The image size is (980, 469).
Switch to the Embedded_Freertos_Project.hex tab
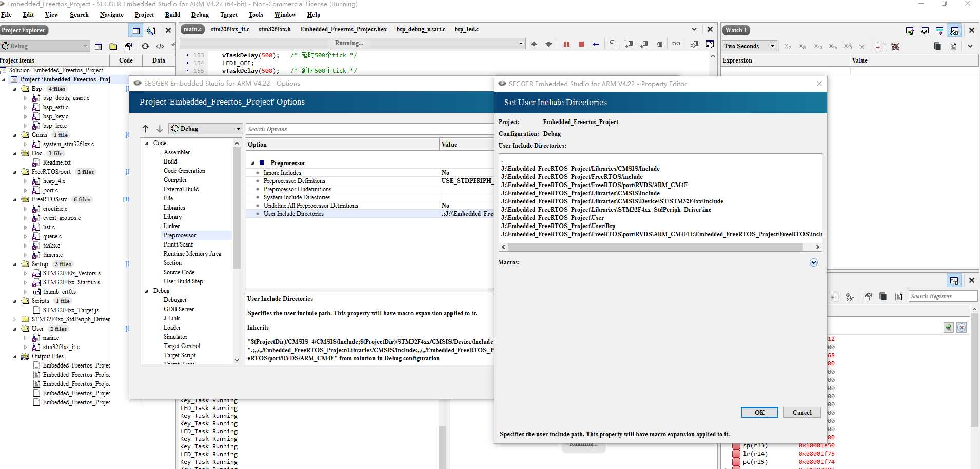[344, 29]
